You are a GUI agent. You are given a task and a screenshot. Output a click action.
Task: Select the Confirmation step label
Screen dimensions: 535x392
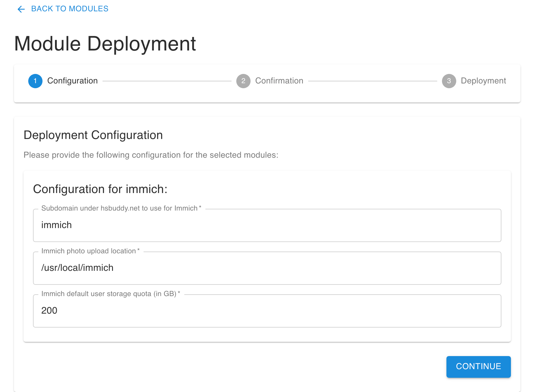pos(279,81)
